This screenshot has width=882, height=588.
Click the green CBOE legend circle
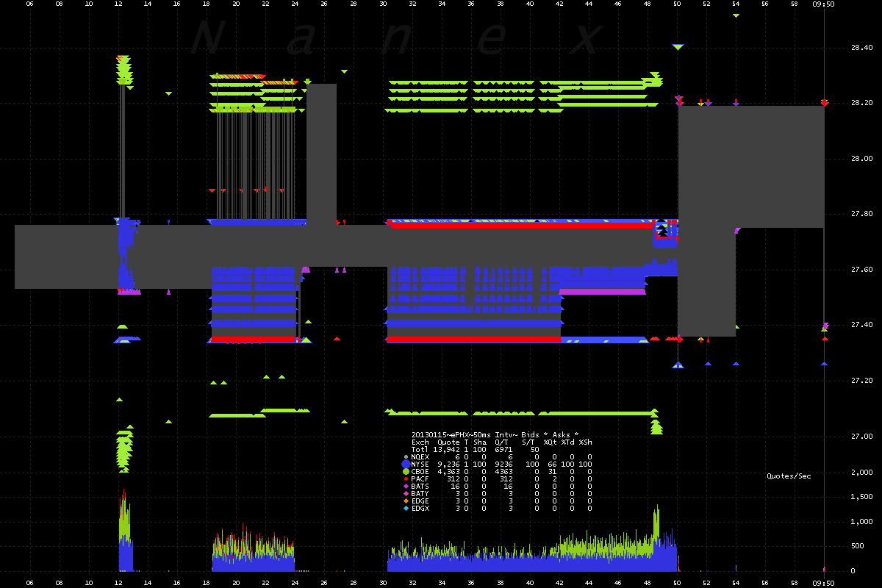pos(406,472)
